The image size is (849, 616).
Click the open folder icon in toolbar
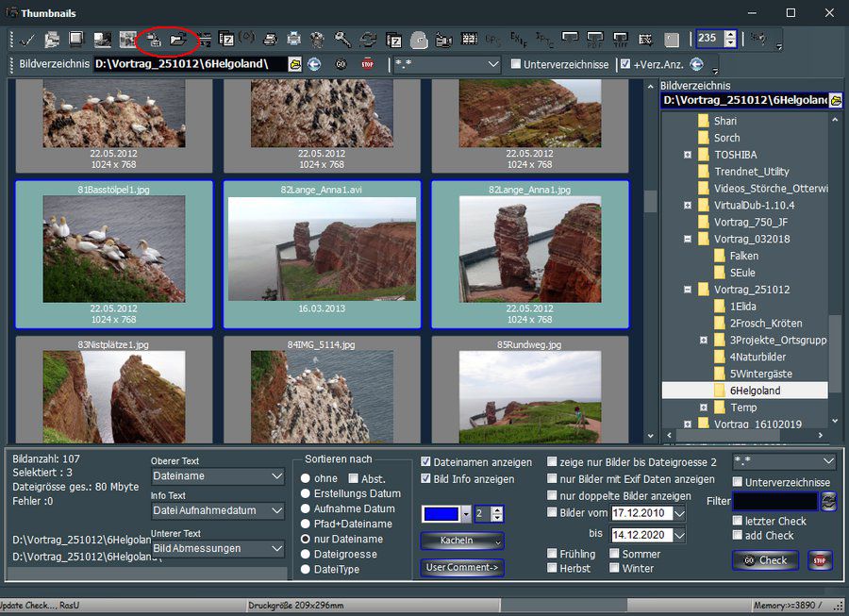pos(176,40)
